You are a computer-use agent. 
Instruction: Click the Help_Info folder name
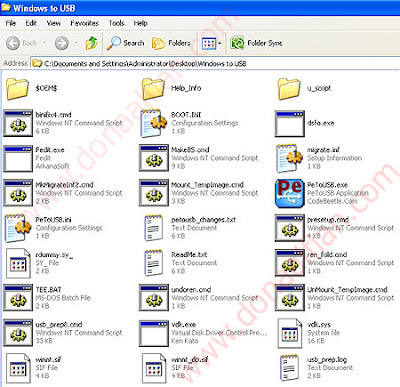click(x=186, y=88)
